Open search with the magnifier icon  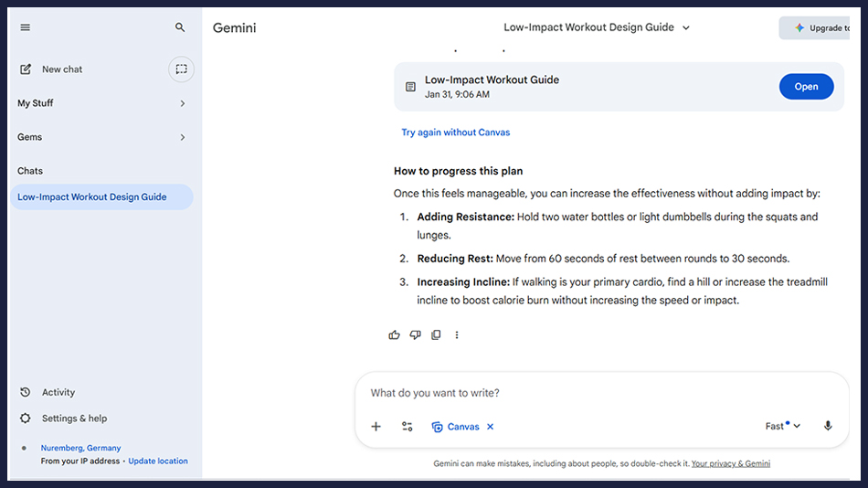[180, 27]
